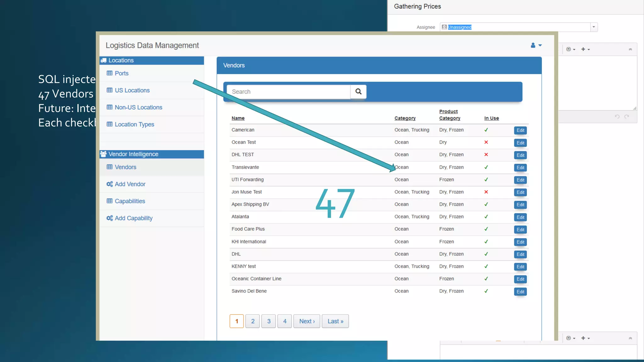Click the undo icon in Gathering Prices window
644x362 pixels.
617,117
